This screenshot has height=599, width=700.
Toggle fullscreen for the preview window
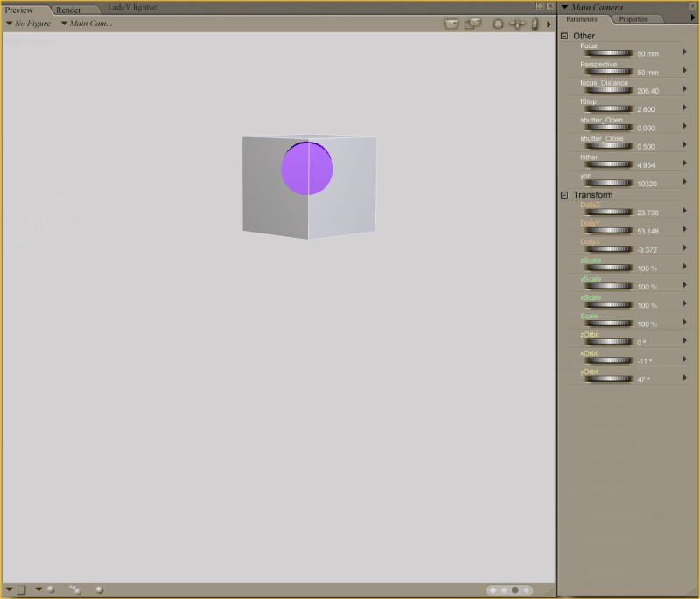540,6
